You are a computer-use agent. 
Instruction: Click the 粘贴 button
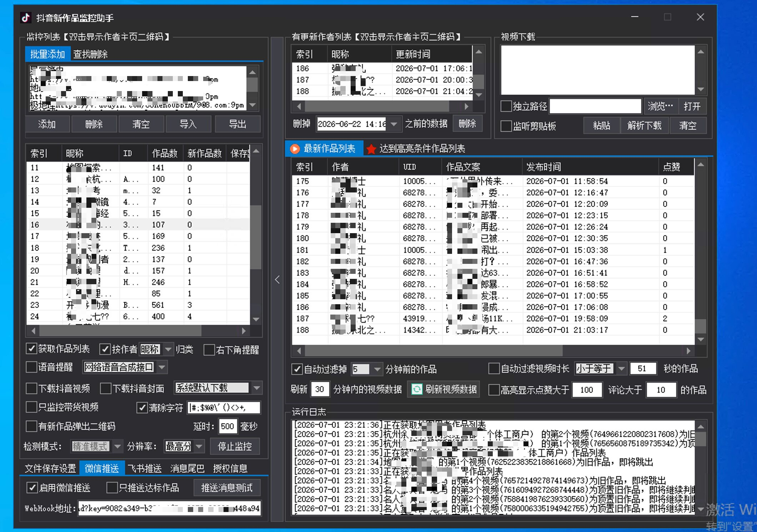click(x=602, y=126)
